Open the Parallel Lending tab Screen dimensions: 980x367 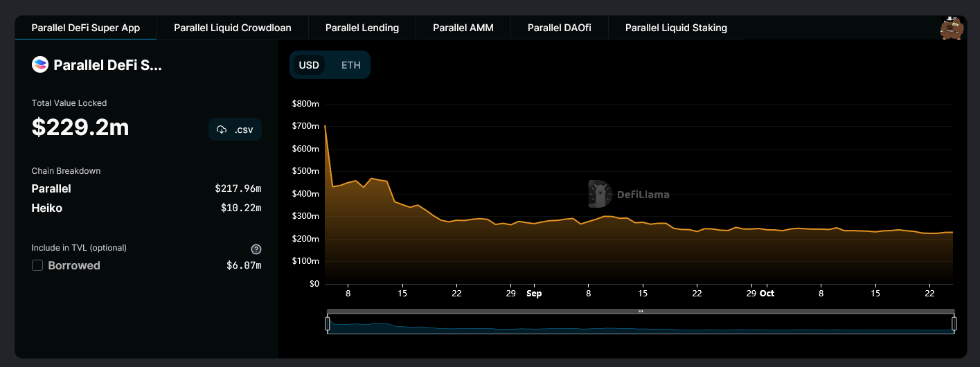[x=362, y=28]
